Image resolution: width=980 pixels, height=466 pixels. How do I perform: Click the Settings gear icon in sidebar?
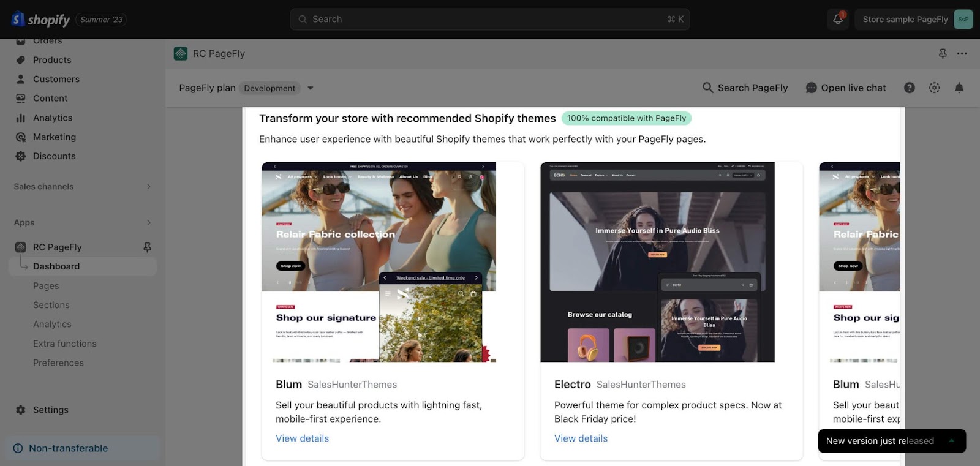coord(21,410)
